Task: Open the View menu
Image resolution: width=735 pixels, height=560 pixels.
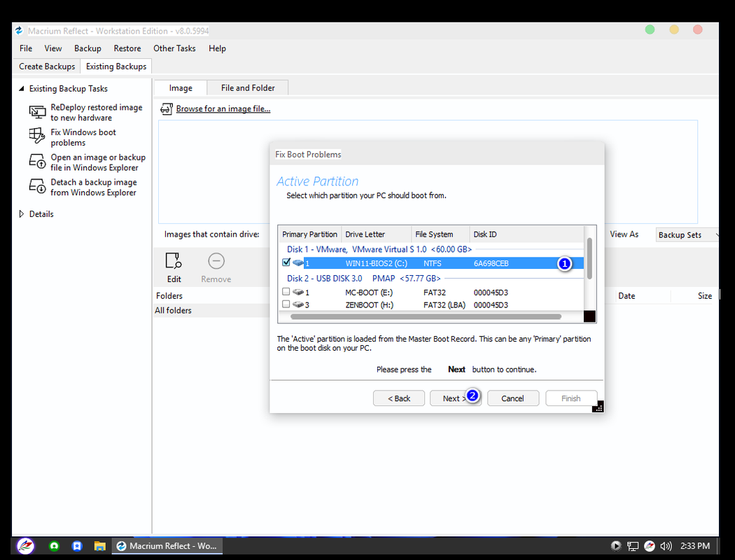Action: (x=53, y=48)
